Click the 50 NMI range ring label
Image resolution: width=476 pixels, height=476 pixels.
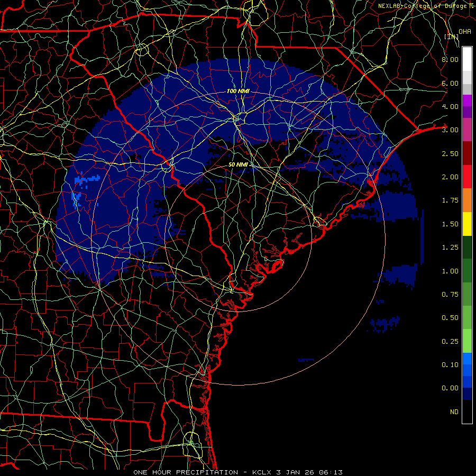point(238,164)
